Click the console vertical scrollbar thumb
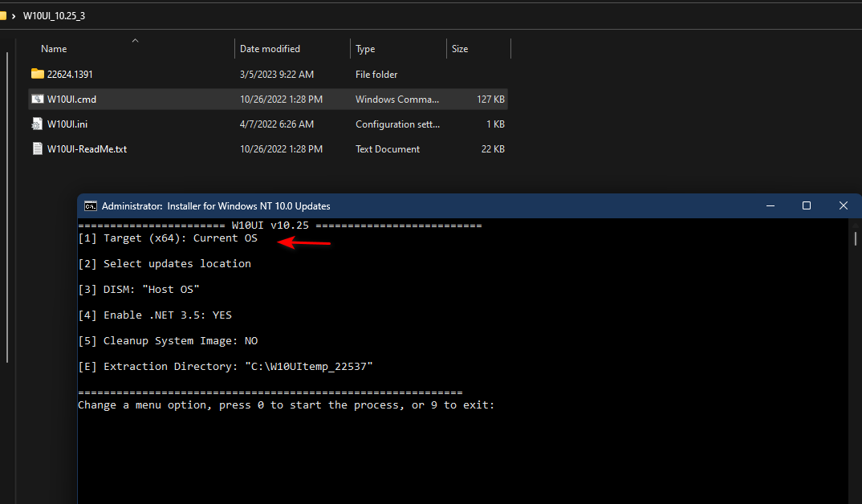This screenshot has height=504, width=862. [856, 238]
